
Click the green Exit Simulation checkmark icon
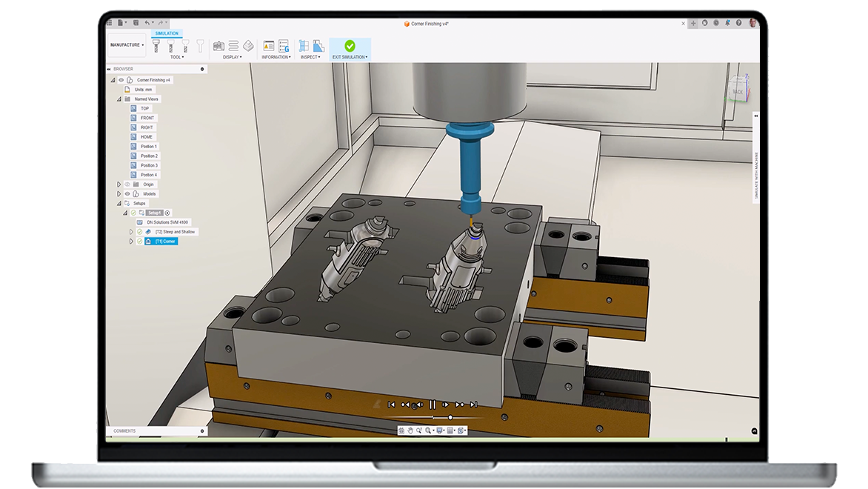click(349, 46)
